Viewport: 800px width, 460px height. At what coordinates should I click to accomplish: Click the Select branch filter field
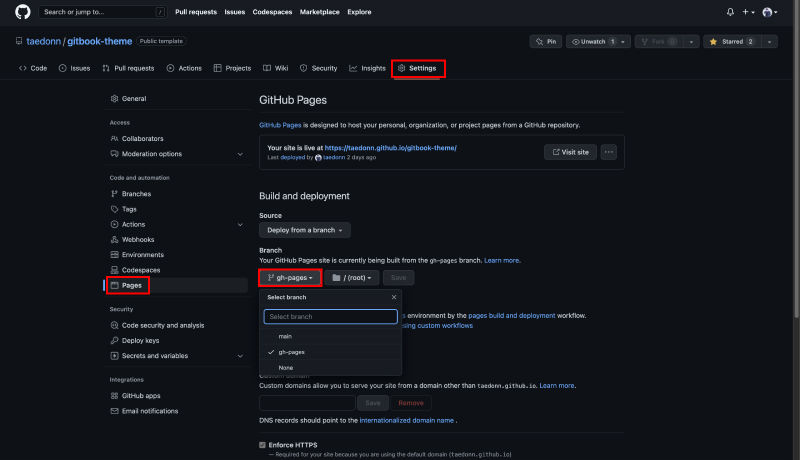tap(331, 316)
